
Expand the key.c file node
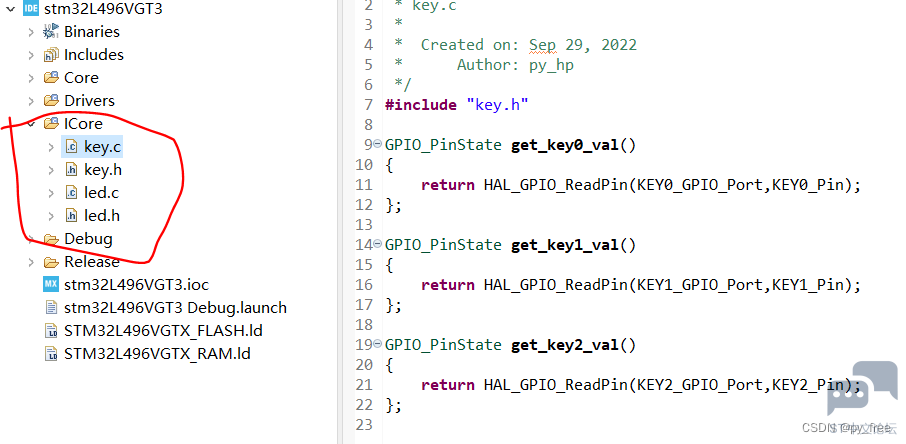tap(51, 147)
